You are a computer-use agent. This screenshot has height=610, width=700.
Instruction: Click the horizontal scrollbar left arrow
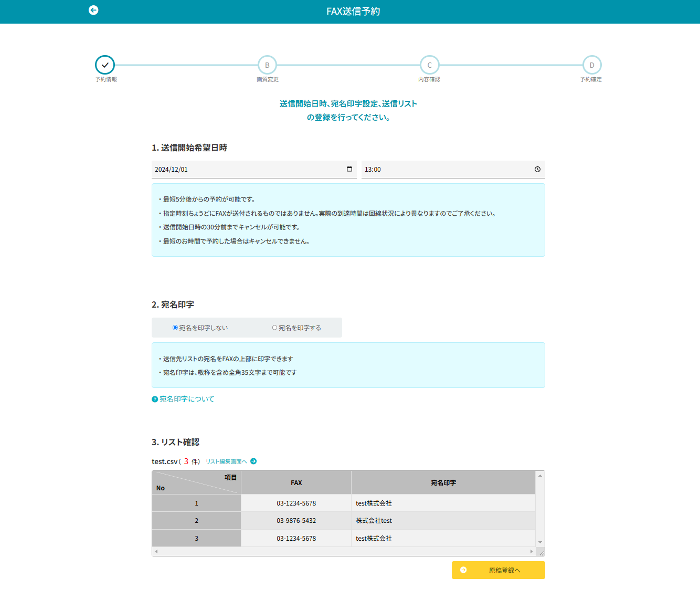coord(156,551)
